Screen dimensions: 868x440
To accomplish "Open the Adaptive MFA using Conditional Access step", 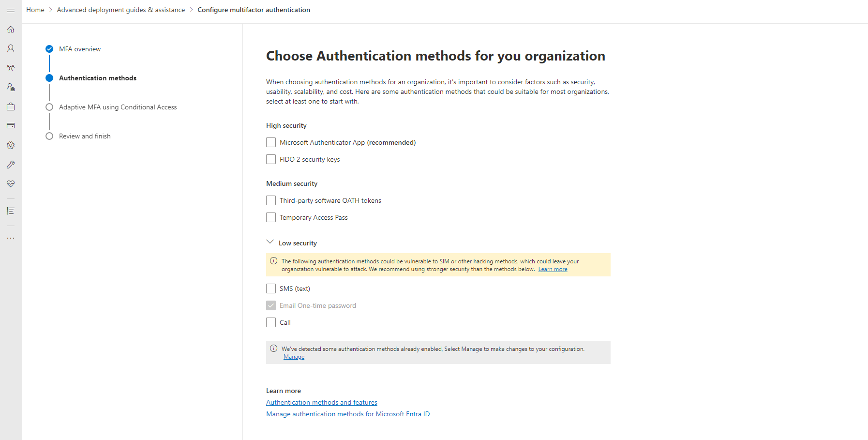I will click(x=118, y=107).
